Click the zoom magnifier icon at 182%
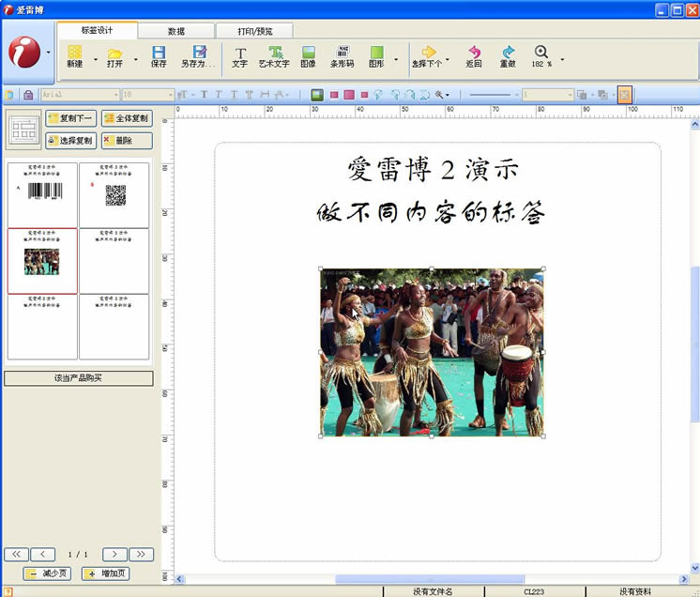The image size is (700, 597). (x=541, y=52)
